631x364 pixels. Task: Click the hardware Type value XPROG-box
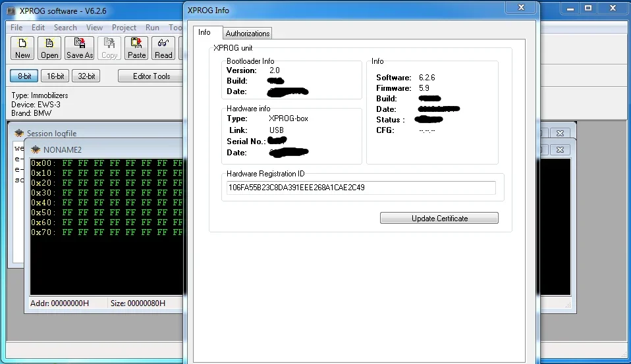click(x=288, y=118)
